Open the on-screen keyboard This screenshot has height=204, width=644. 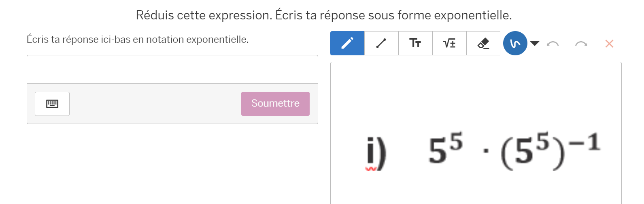52,104
